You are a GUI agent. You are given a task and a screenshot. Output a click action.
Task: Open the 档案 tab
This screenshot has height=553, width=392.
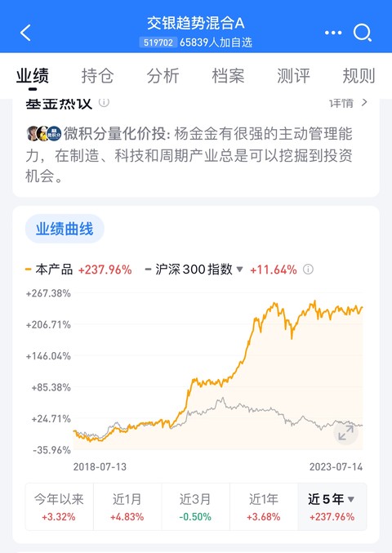(228, 75)
